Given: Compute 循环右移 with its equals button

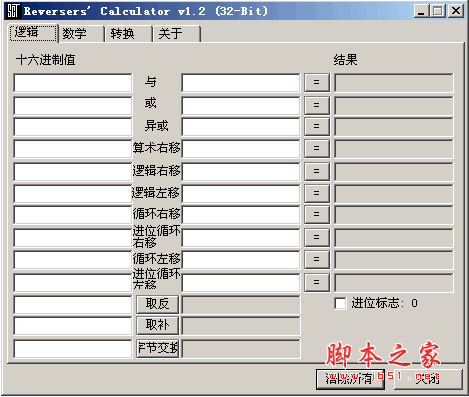Looking at the screenshot, I should coord(317,214).
